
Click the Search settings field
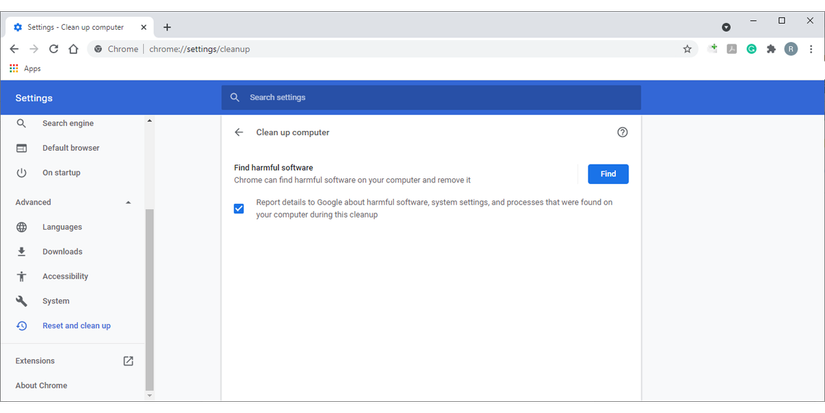point(431,97)
